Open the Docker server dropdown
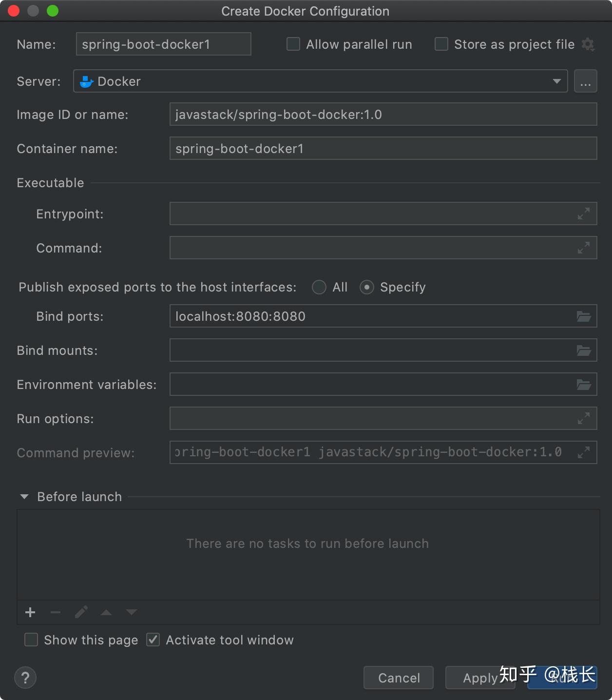The height and width of the screenshot is (700, 612). point(556,81)
